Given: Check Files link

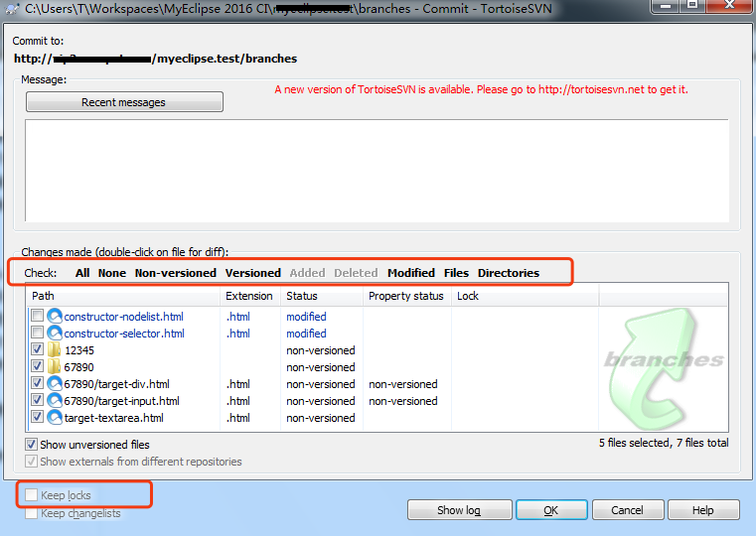Looking at the screenshot, I should (x=457, y=273).
